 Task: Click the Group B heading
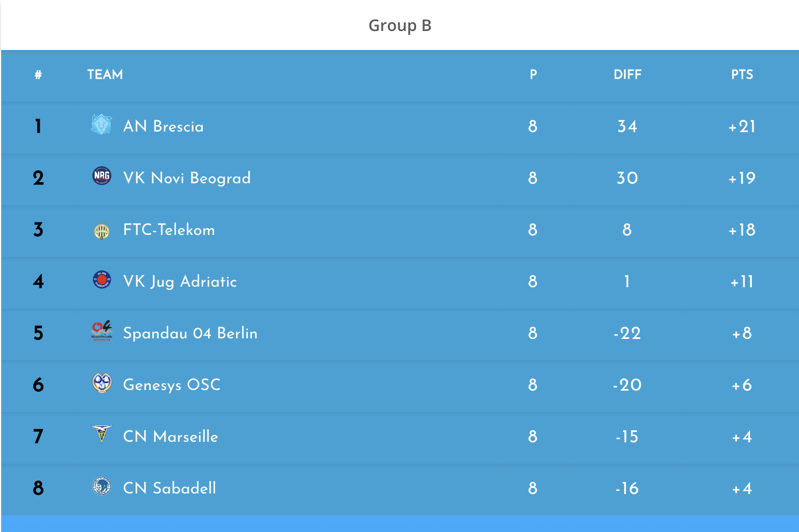pos(400,25)
